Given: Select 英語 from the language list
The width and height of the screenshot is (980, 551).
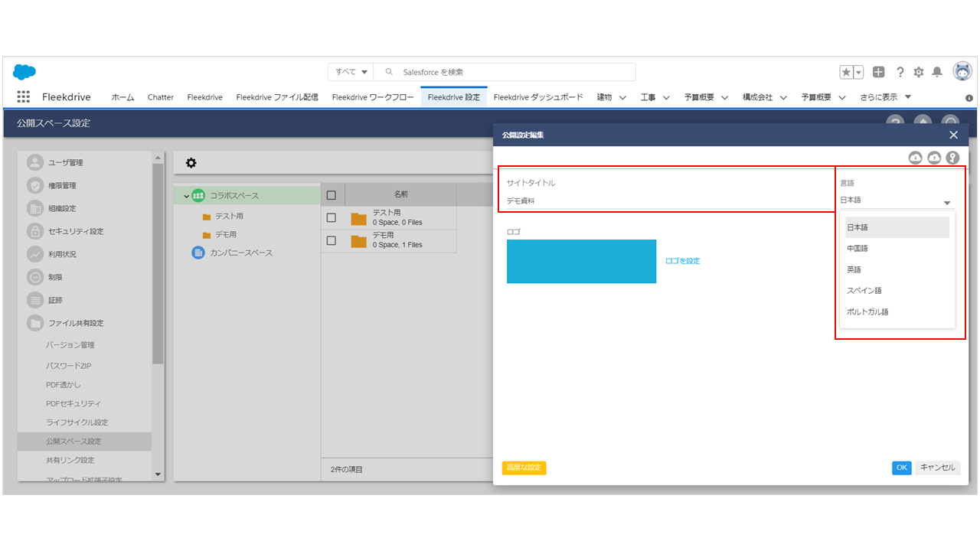Looking at the screenshot, I should coord(854,269).
